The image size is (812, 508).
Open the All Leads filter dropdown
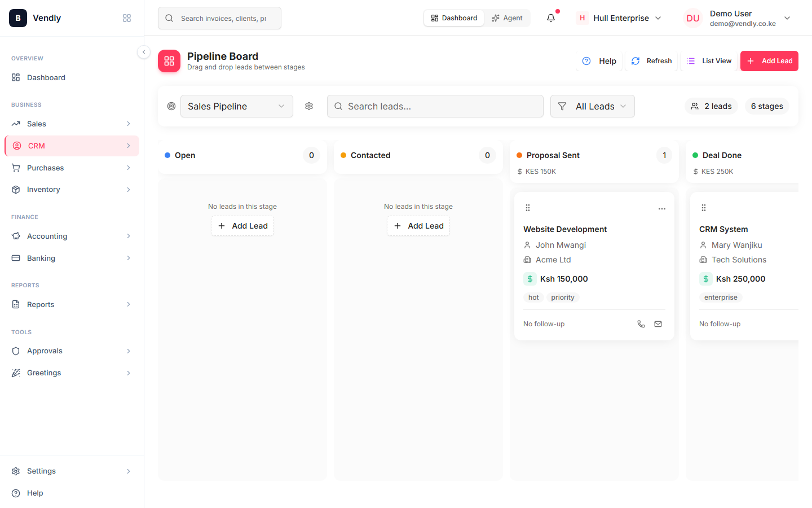tap(593, 106)
